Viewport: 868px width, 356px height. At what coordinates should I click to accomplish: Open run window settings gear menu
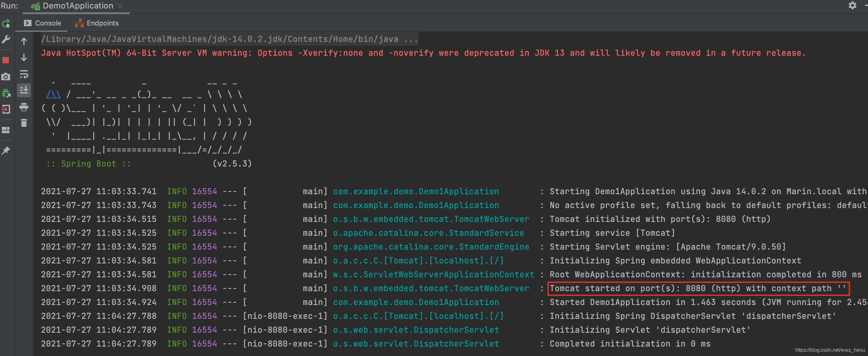point(852,5)
